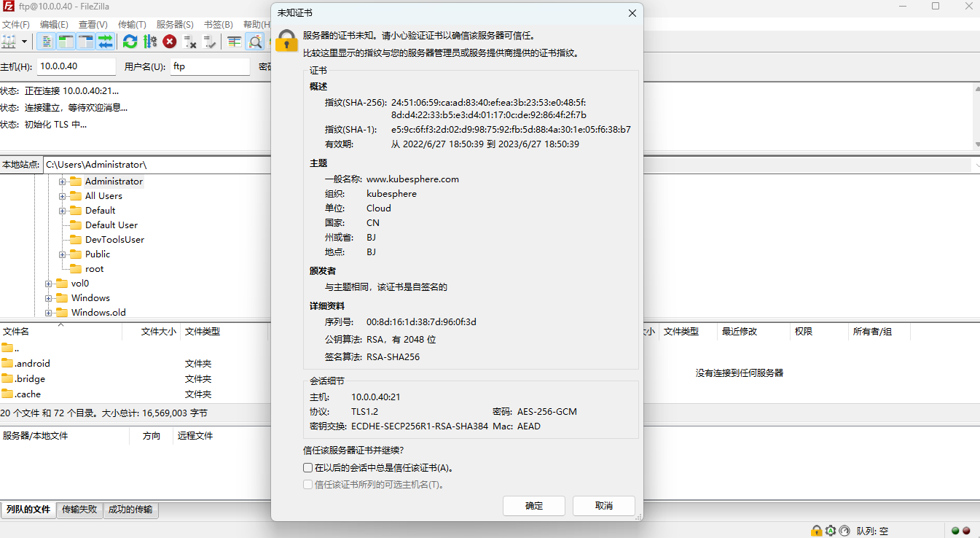The width and height of the screenshot is (980, 538).
Task: Click the 所有者/组 column header
Action: point(879,331)
